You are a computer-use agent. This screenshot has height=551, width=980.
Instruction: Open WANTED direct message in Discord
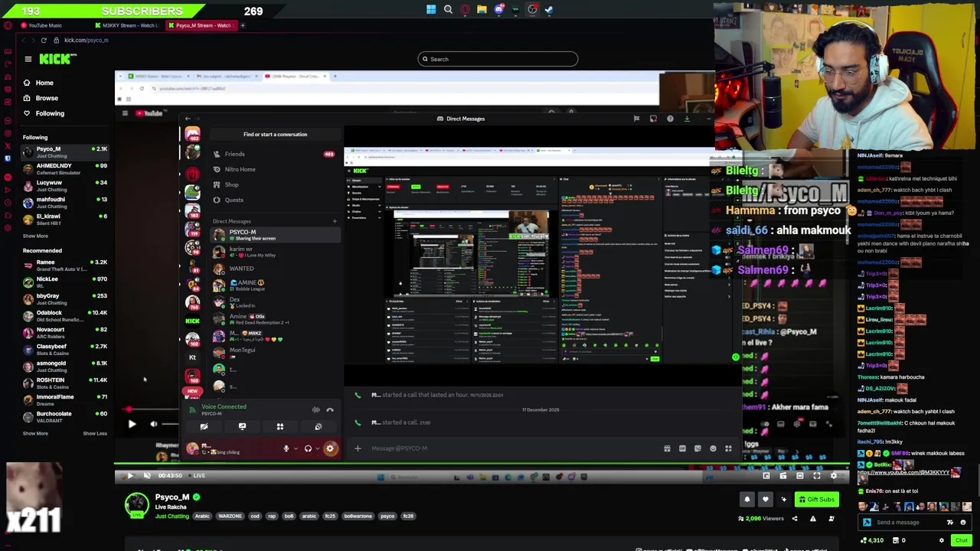276,269
